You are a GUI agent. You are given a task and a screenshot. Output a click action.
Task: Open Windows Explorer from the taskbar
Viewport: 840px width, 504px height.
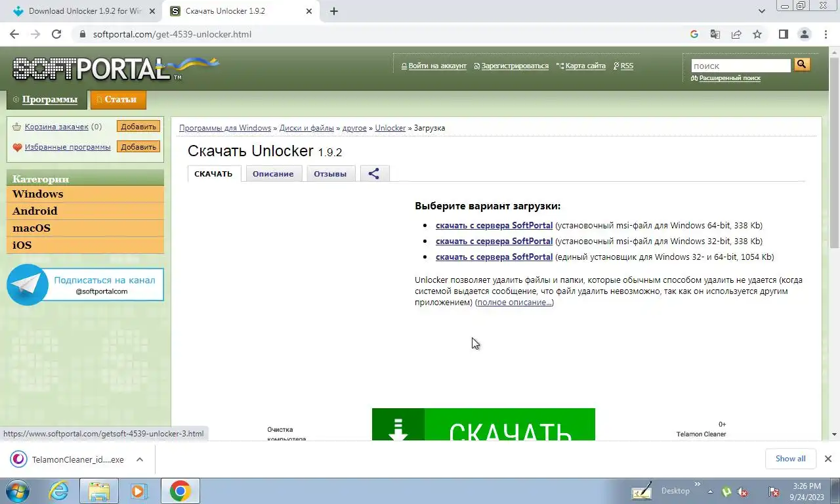(98, 491)
